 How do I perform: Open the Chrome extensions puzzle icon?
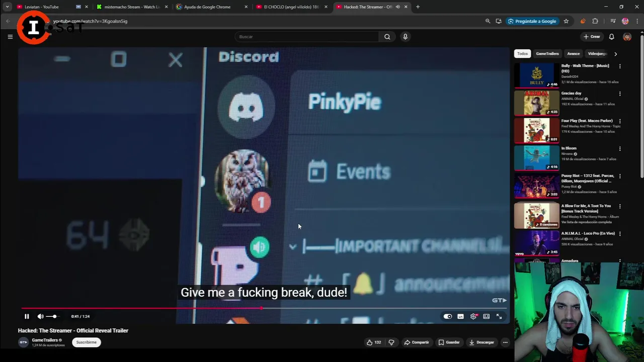pos(595,21)
